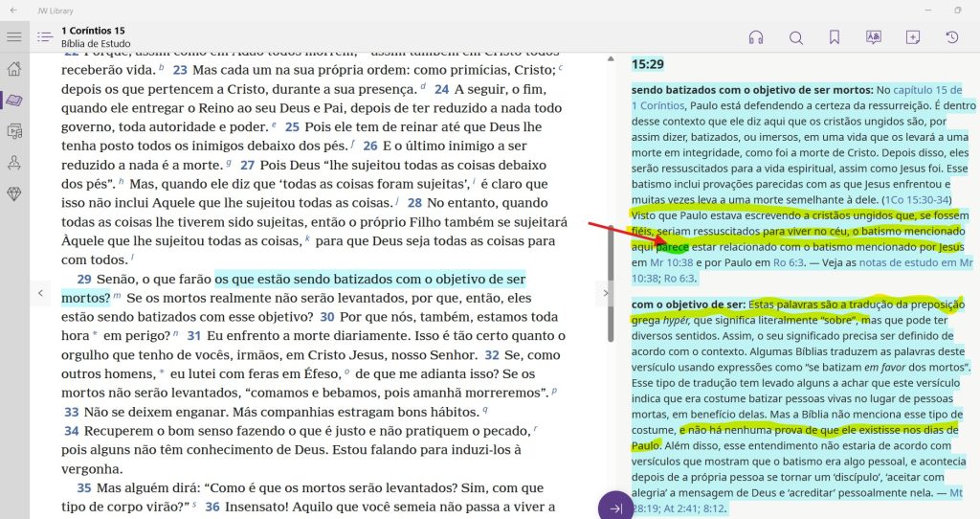Open the hamburger navigation menu

(x=13, y=37)
